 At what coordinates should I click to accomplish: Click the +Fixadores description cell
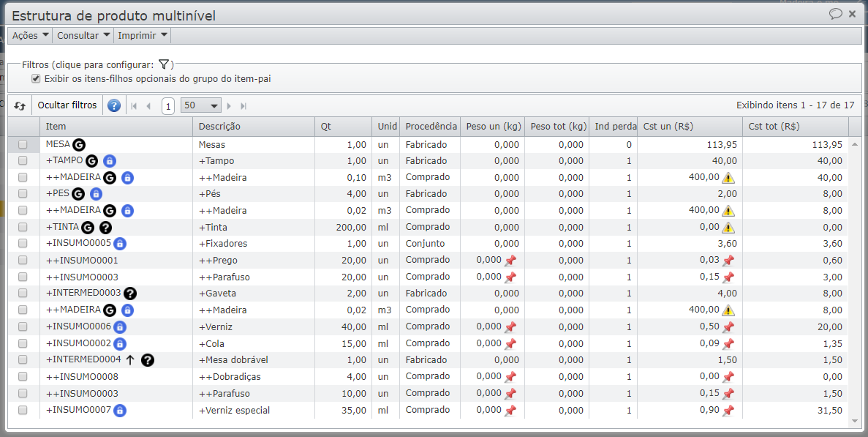pos(254,244)
